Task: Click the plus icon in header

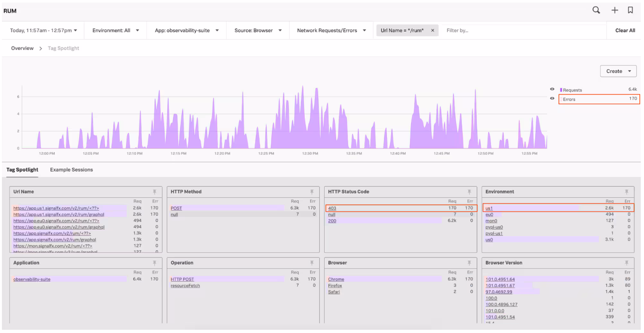Action: tap(614, 10)
